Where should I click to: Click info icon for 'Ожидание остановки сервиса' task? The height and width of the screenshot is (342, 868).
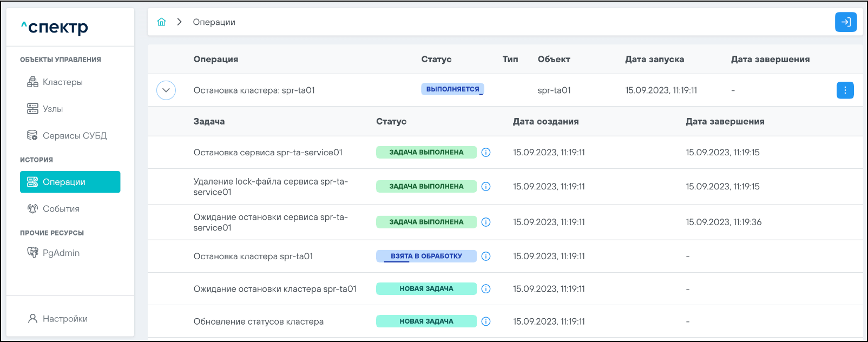(486, 222)
